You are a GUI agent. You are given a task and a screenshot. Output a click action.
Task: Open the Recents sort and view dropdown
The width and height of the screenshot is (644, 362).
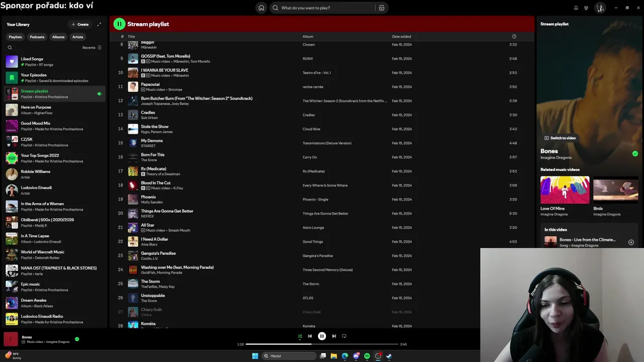coord(92,47)
